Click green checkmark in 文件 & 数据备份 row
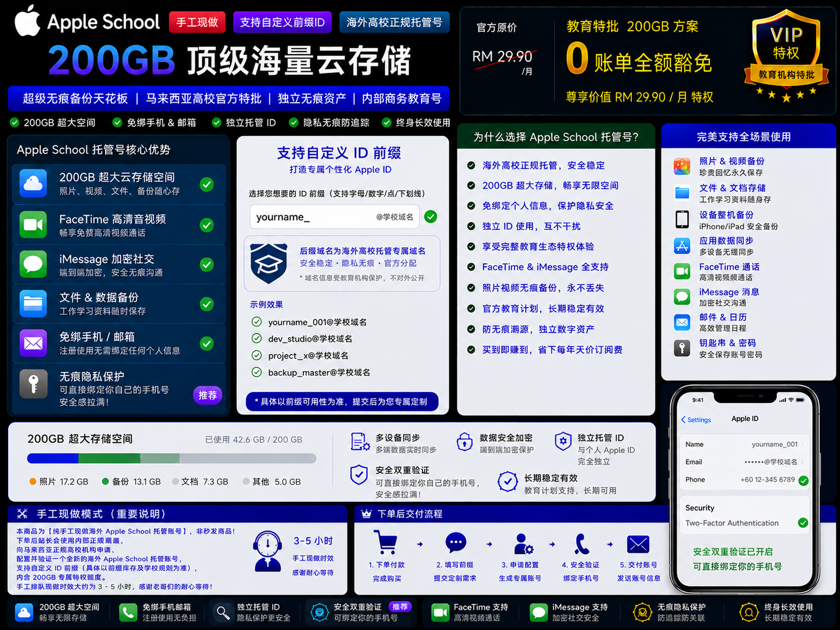This screenshot has height=630, width=840. (207, 304)
